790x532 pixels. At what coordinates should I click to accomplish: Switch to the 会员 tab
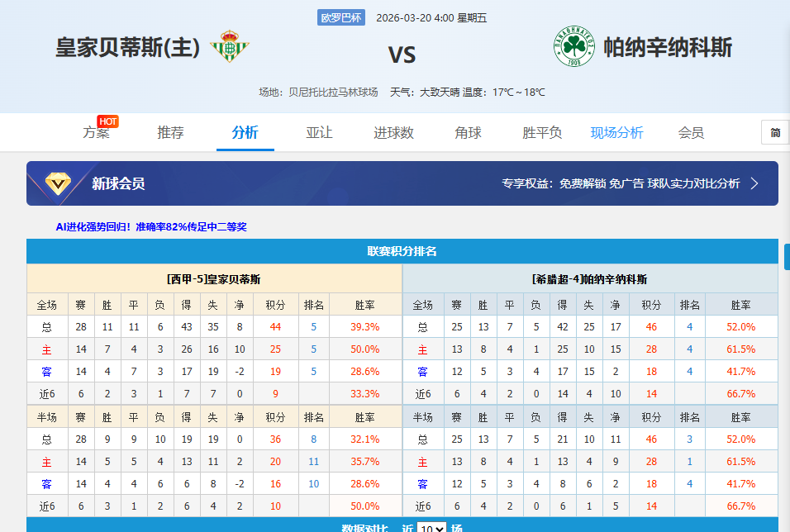click(691, 133)
